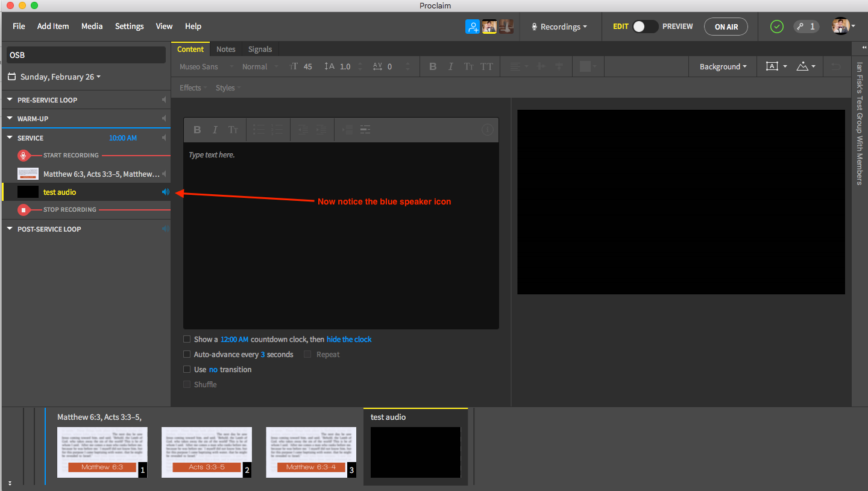Click speaker icon on the Matthew 6:3 item
868x491 pixels.
pyautogui.click(x=165, y=174)
